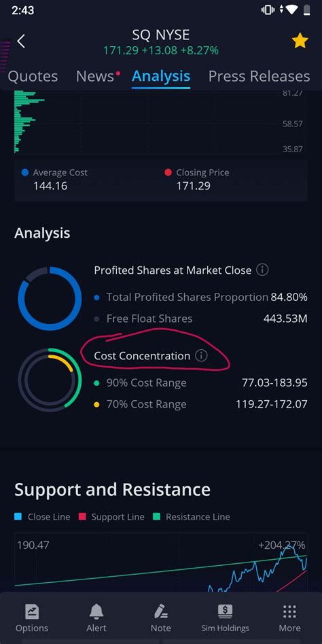Switch to the News tab
The width and height of the screenshot is (322, 644).
pos(95,76)
